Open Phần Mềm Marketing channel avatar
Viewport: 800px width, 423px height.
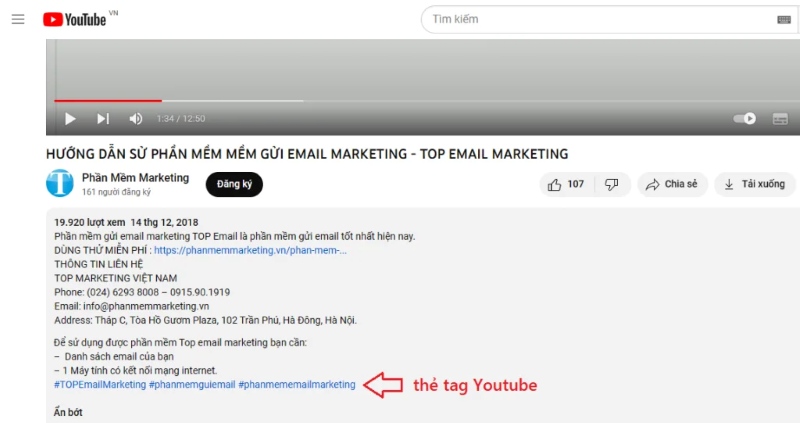pyautogui.click(x=60, y=183)
